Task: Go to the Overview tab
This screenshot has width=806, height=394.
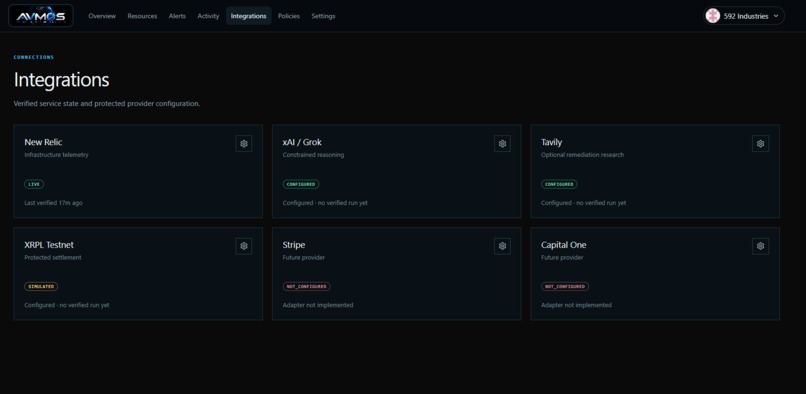Action: 102,16
